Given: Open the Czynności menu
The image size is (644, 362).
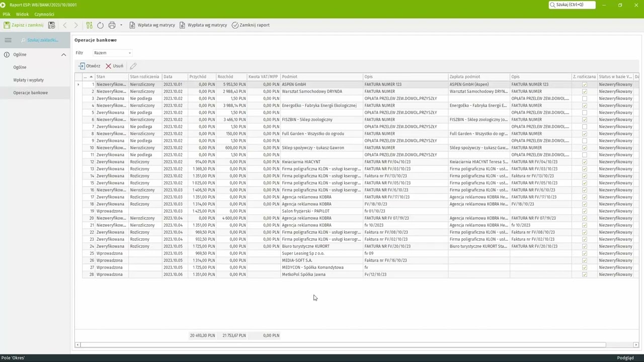Looking at the screenshot, I should 44,14.
